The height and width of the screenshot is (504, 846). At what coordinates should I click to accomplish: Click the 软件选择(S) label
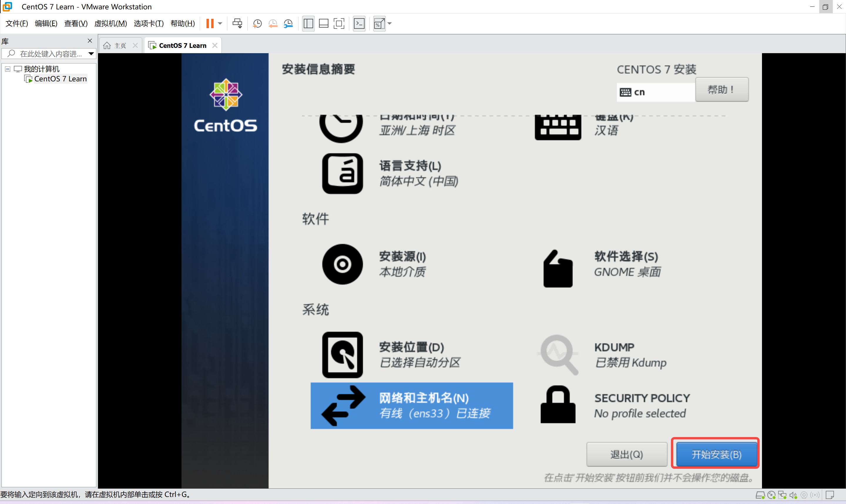click(626, 256)
